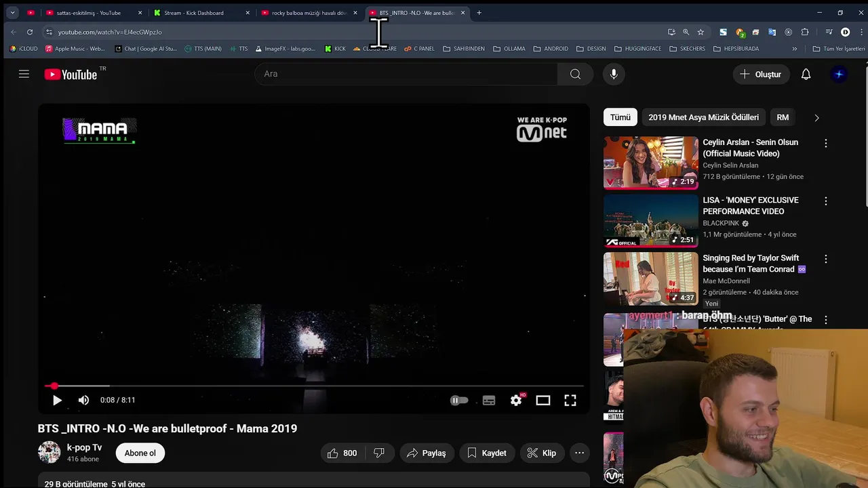Select the Tümü filter chip
The width and height of the screenshot is (868, 488).
coord(620,117)
